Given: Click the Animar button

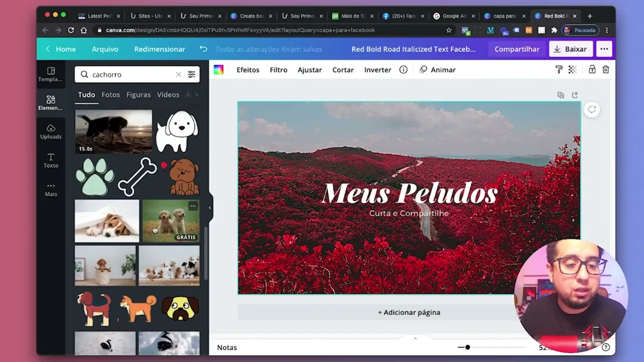Looking at the screenshot, I should [437, 70].
